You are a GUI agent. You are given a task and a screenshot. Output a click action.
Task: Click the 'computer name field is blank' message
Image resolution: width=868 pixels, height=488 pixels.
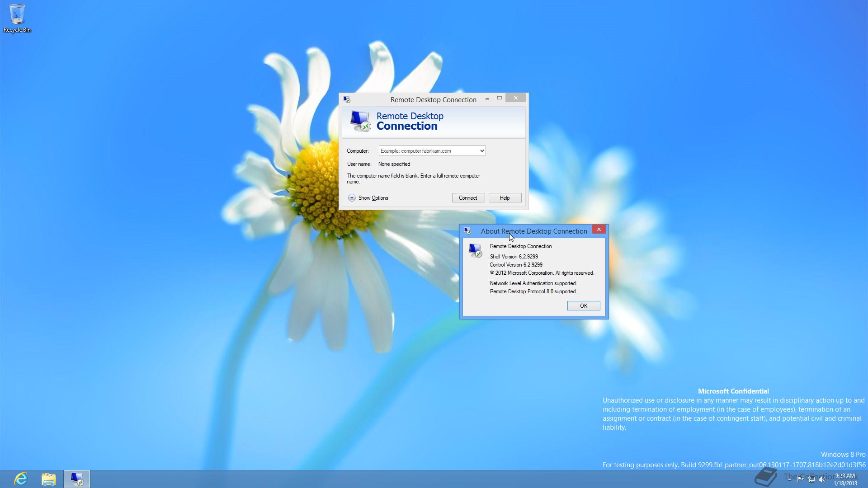click(413, 179)
